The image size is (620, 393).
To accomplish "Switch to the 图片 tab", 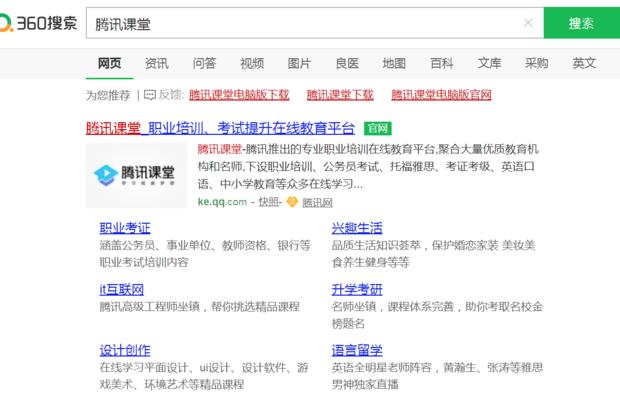I will point(299,63).
